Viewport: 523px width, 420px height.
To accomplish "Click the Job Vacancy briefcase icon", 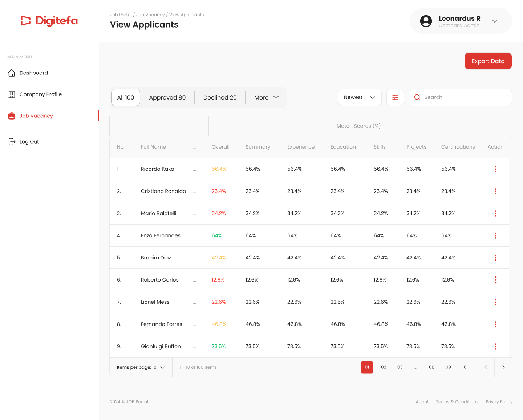I will [x=12, y=116].
